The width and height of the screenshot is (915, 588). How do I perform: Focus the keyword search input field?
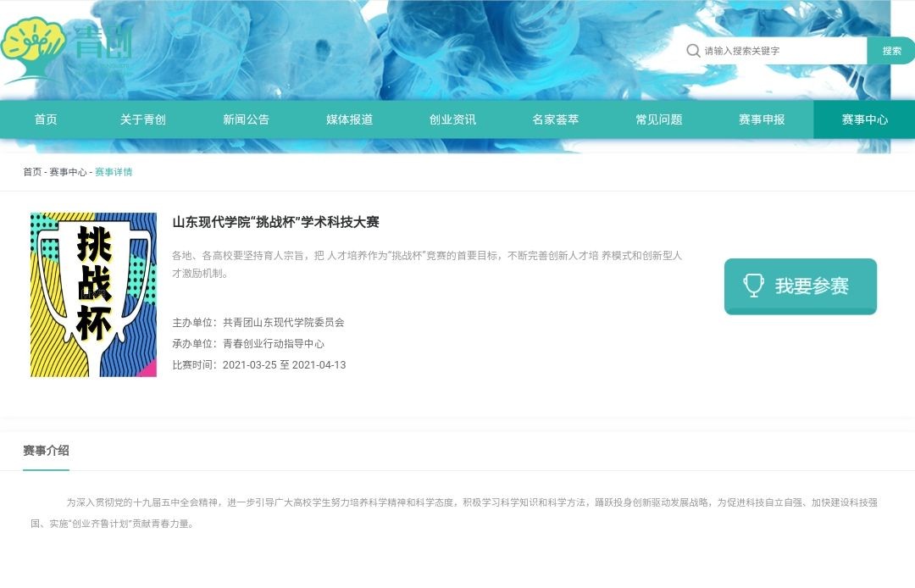[x=779, y=51]
